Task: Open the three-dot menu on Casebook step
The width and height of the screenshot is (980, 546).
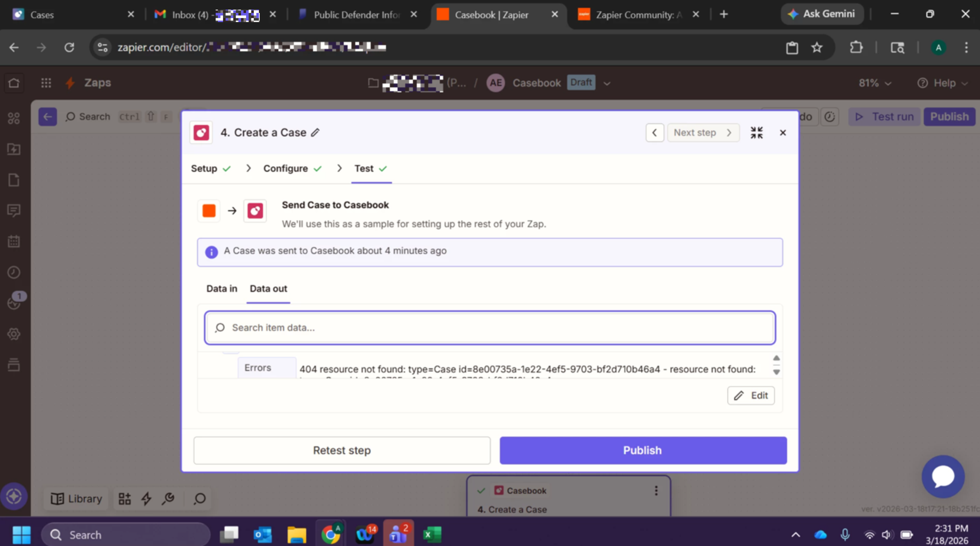Action: tap(656, 491)
